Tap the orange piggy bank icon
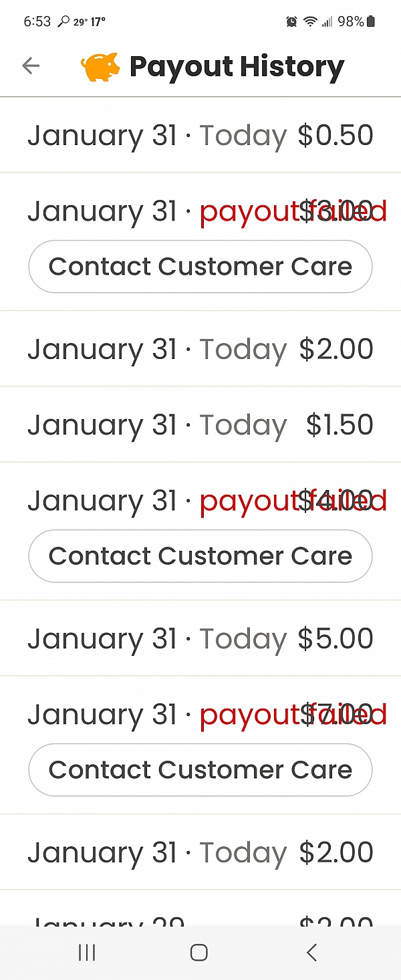Screen dimensions: 401x980 [x=100, y=67]
